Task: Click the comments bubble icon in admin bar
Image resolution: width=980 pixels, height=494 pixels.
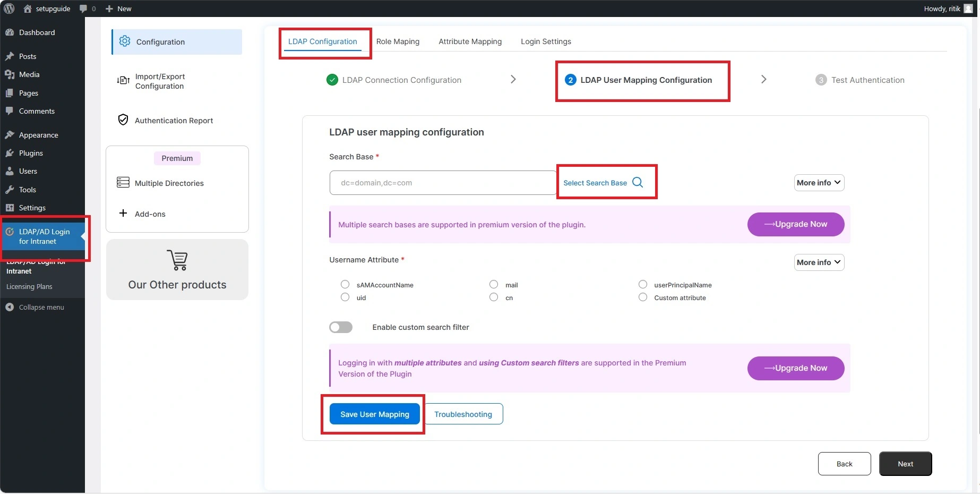Action: tap(83, 8)
